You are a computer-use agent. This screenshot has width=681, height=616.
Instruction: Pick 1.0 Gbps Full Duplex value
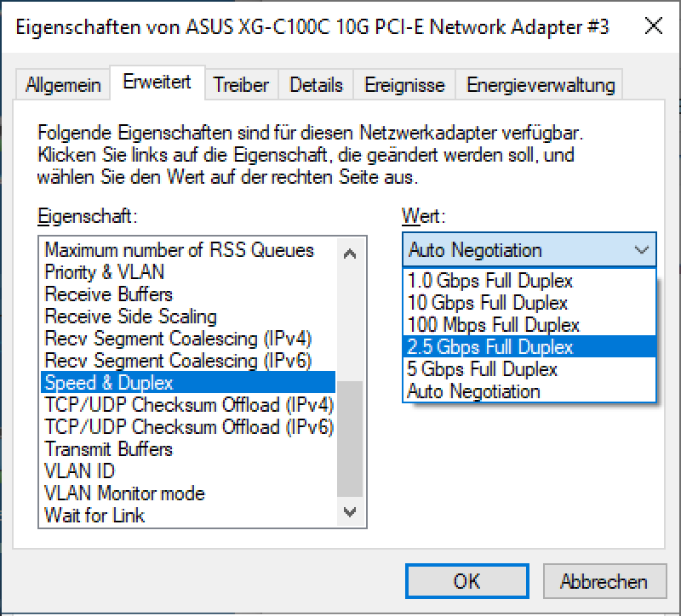(490, 281)
